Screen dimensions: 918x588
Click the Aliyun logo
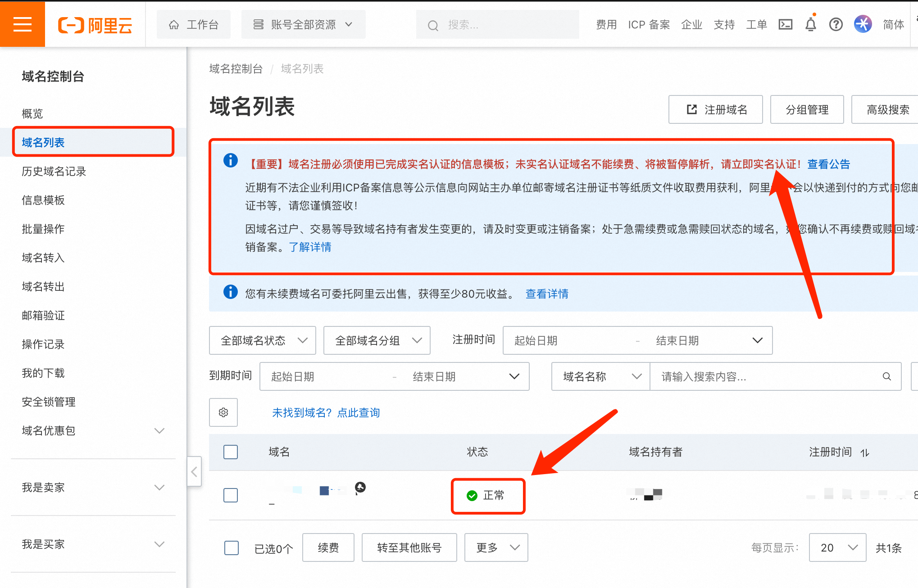(x=95, y=25)
